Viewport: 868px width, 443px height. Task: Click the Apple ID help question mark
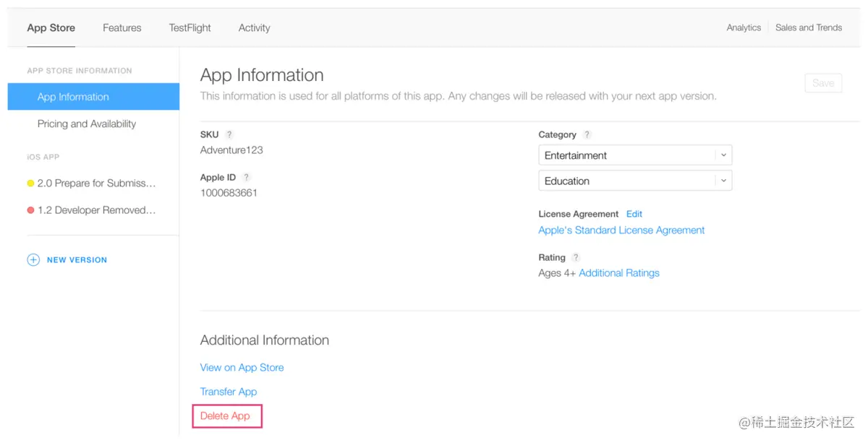pos(247,177)
